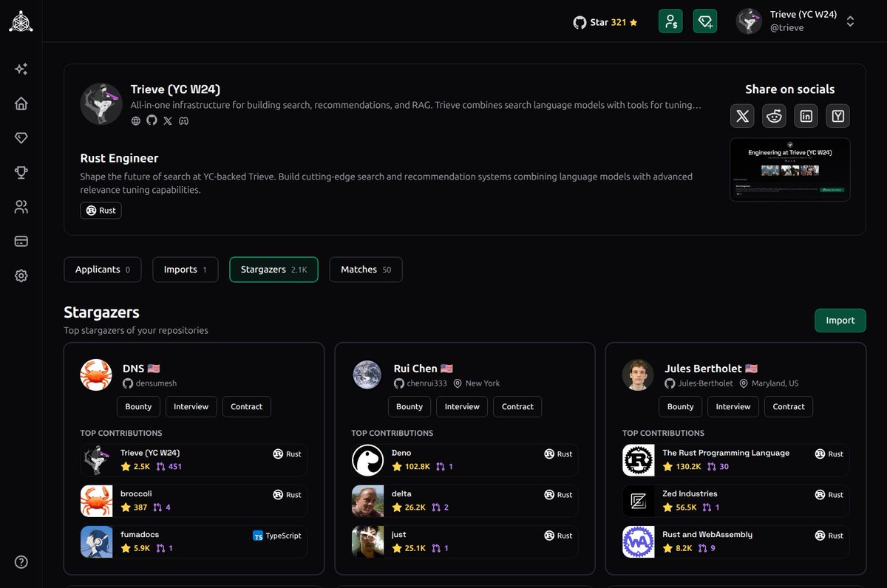This screenshot has width=887, height=588.
Task: Share on X social button
Action: tap(743, 116)
